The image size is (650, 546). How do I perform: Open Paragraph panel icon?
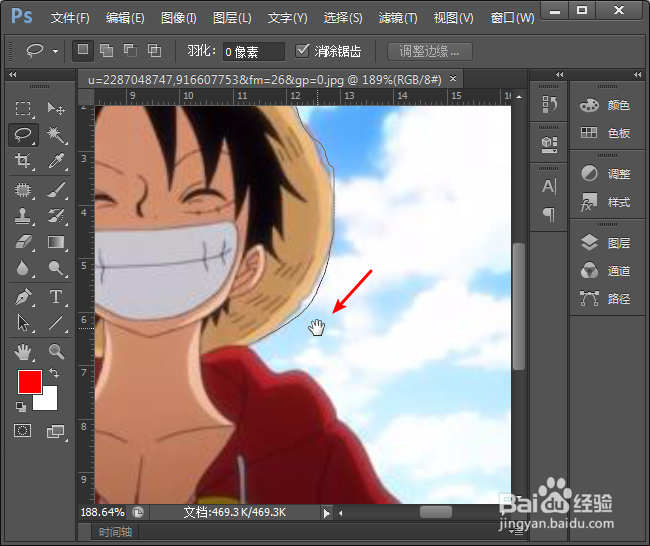tap(549, 214)
